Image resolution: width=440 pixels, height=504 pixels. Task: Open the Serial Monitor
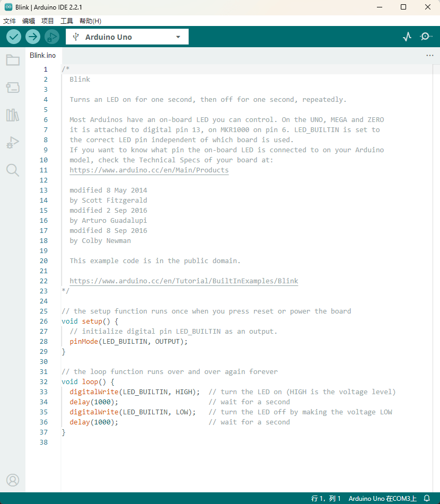pos(426,37)
